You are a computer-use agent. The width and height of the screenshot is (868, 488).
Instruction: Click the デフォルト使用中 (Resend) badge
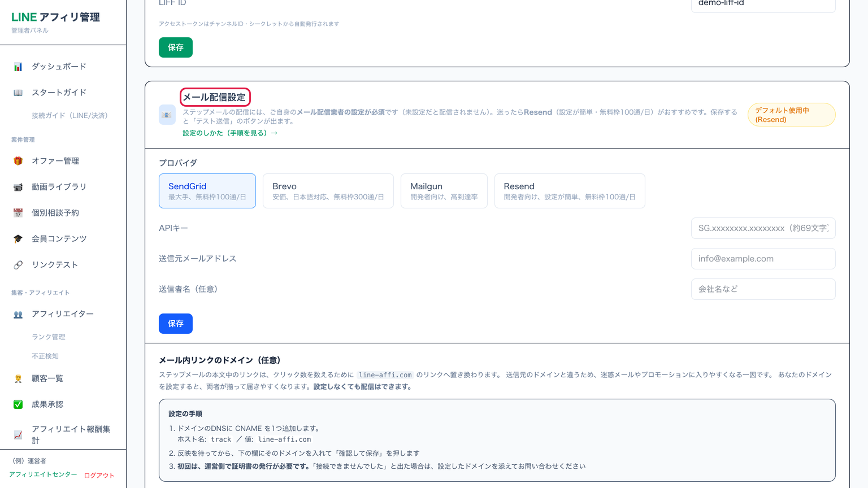(792, 115)
